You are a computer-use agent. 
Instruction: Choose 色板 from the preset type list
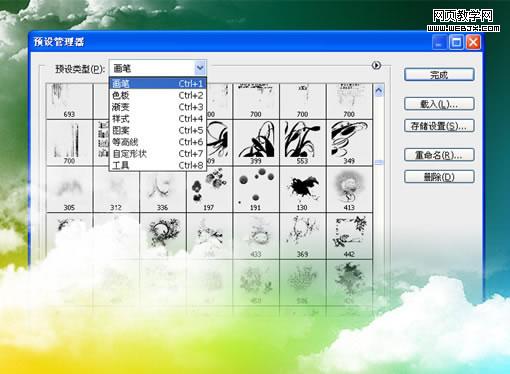(158, 95)
